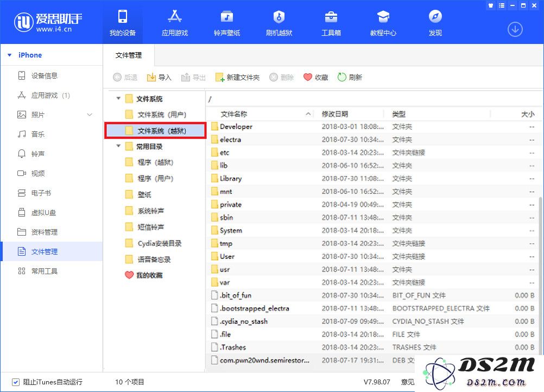Select 文件系统（用户） tree item
Screen dimensions: 544x392
155,115
